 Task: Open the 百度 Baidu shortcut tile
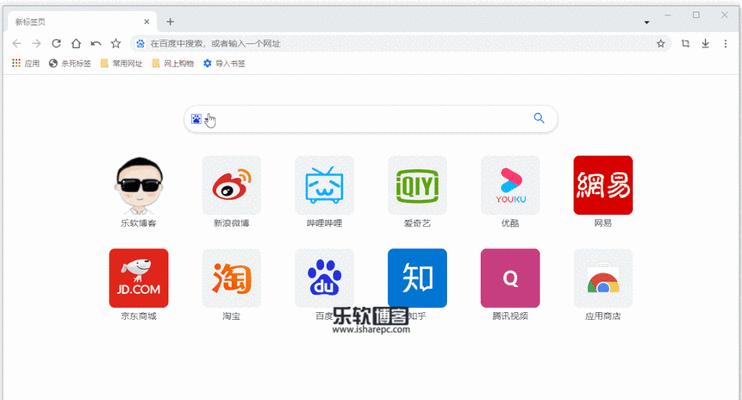[x=324, y=278]
